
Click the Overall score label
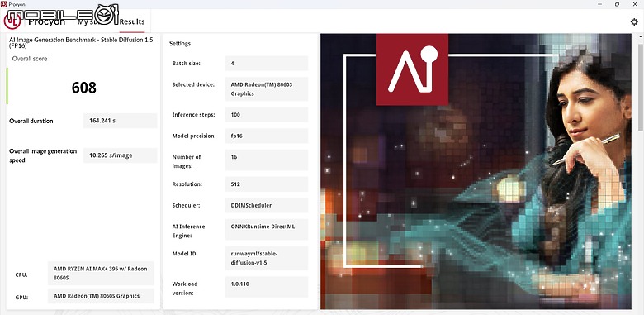30,59
